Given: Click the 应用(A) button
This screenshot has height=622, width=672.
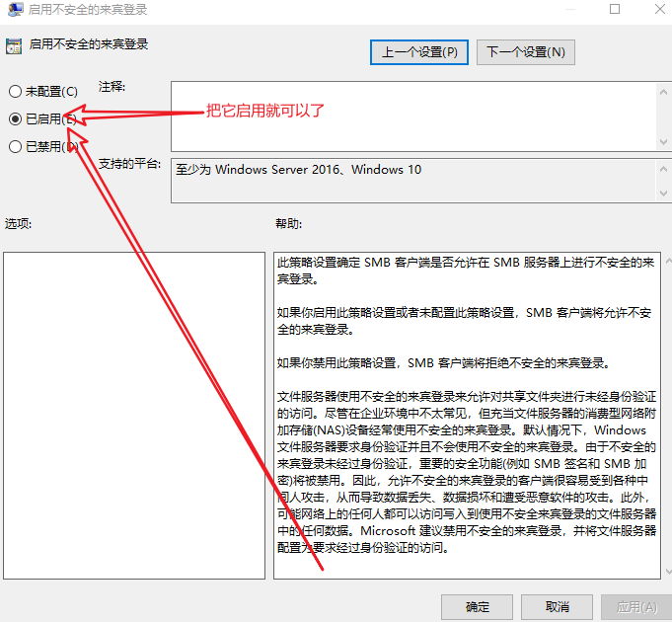Looking at the screenshot, I should pos(636,607).
